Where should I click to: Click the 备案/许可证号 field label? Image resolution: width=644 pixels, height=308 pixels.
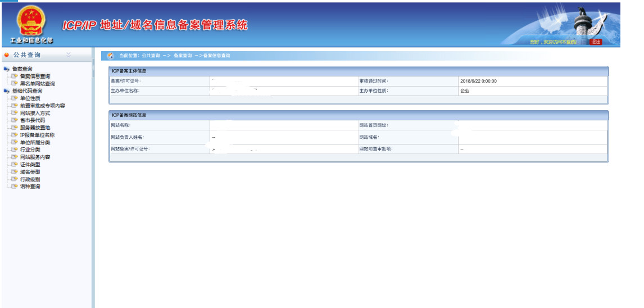pos(126,81)
